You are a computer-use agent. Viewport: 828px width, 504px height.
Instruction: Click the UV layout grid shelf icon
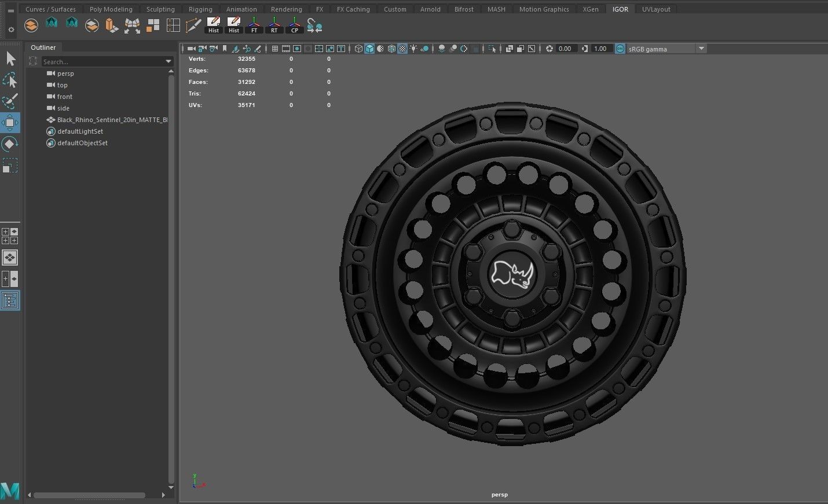(x=173, y=25)
